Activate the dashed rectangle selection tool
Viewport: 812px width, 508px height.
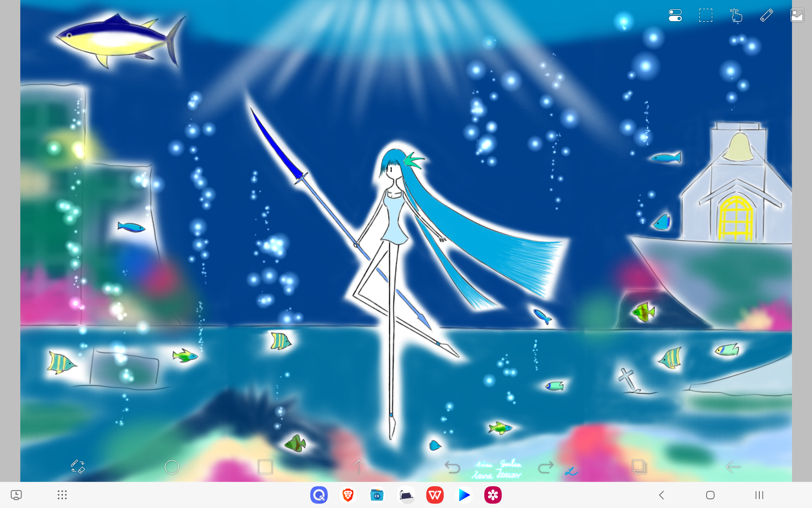coord(706,15)
